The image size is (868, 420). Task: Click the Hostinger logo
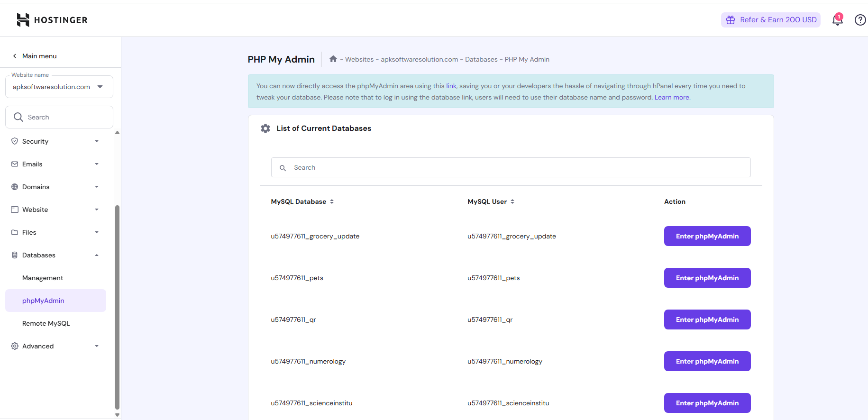click(x=52, y=20)
